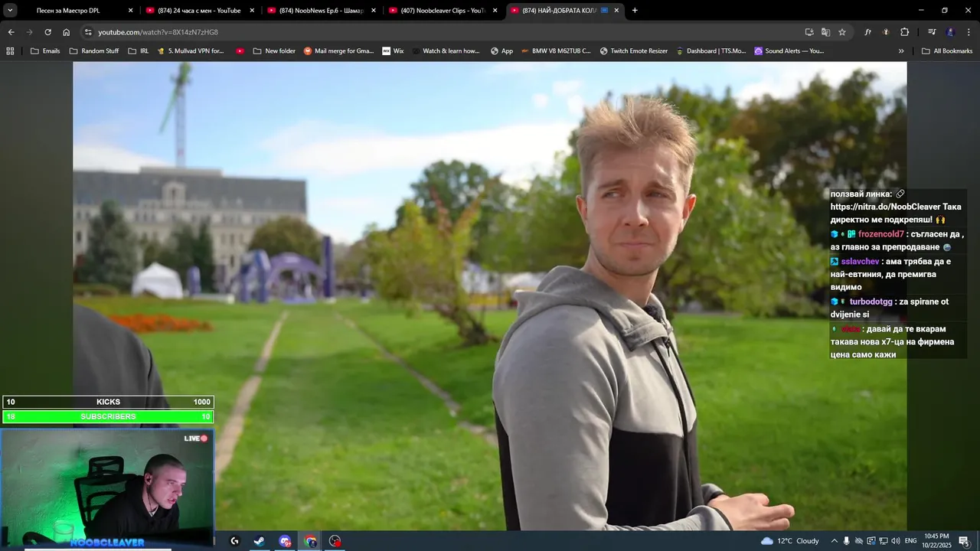Open the Random Stuff bookmark folder
980x551 pixels.
(94, 51)
